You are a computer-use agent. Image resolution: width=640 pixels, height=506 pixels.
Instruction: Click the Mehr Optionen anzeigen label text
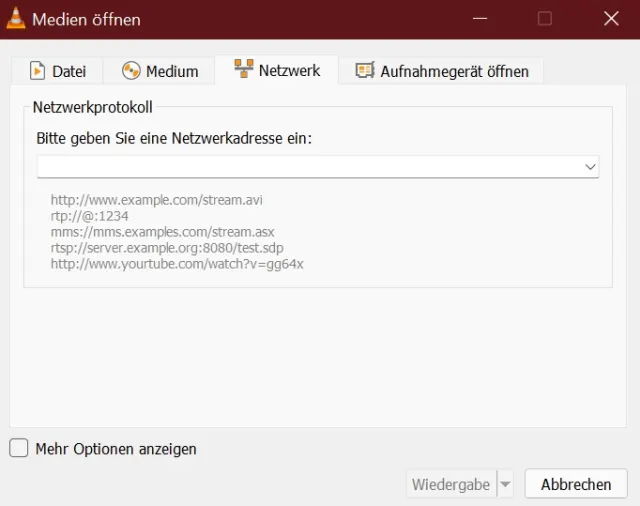[x=116, y=449]
